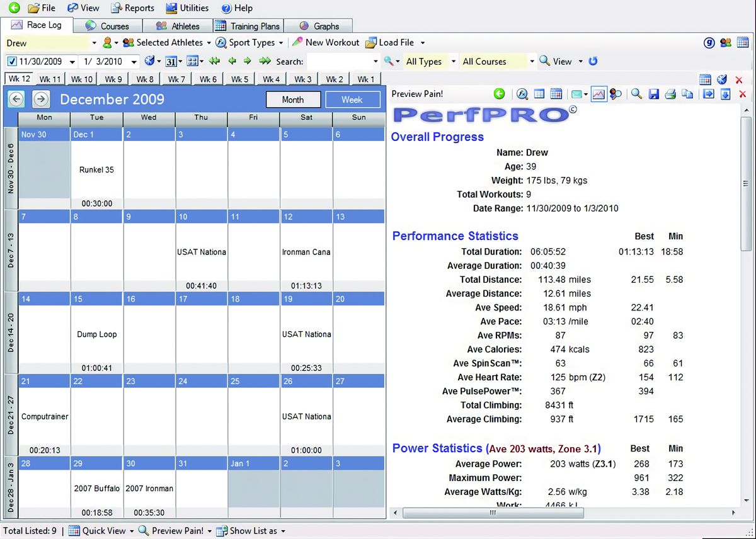Click the blue down-arrow icon
This screenshot has width=756, height=539.
pos(725,94)
